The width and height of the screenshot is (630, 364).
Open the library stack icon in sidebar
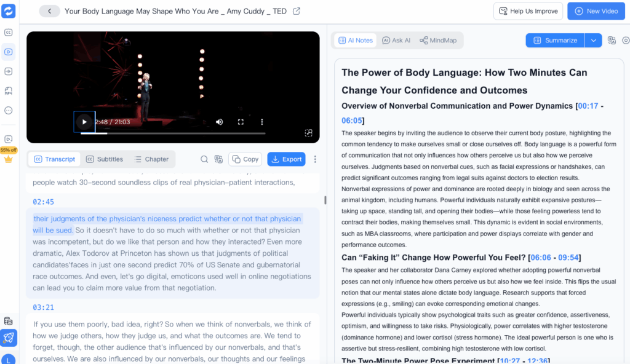(9, 320)
